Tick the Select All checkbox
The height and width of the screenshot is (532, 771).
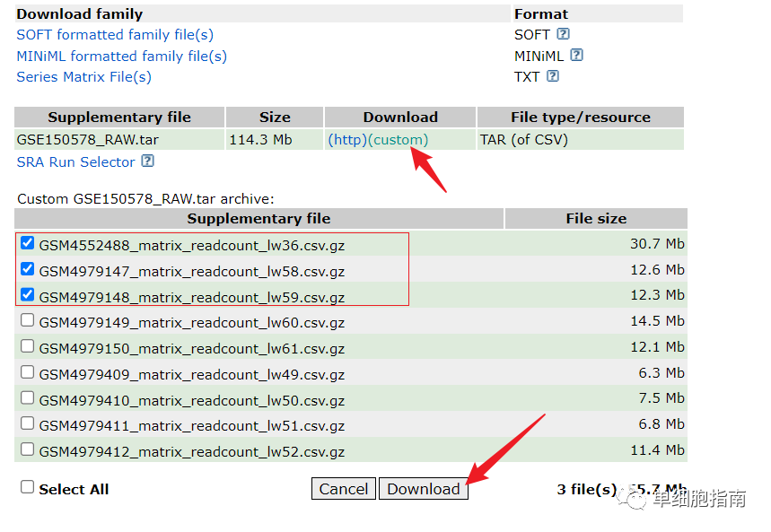pos(28,487)
